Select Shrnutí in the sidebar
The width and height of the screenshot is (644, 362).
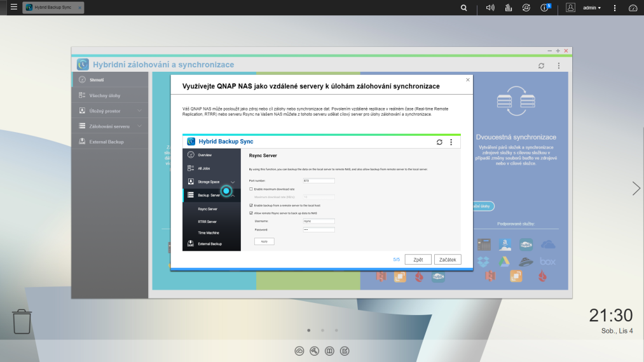[x=110, y=79]
